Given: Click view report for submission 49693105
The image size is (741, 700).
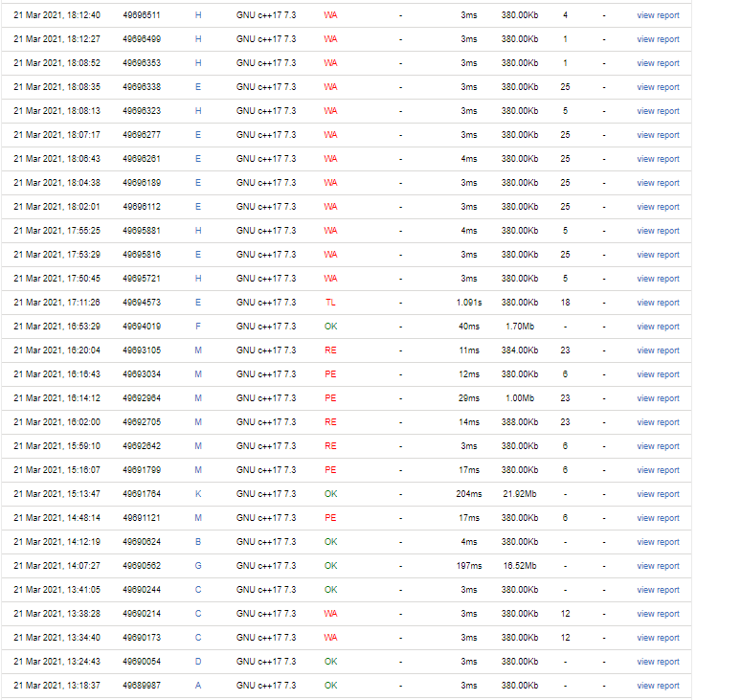Looking at the screenshot, I should pyautogui.click(x=658, y=350).
